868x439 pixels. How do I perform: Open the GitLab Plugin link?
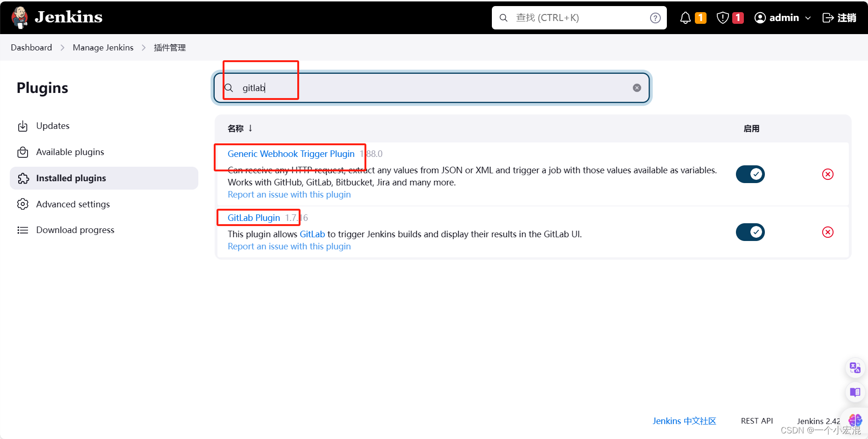253,218
